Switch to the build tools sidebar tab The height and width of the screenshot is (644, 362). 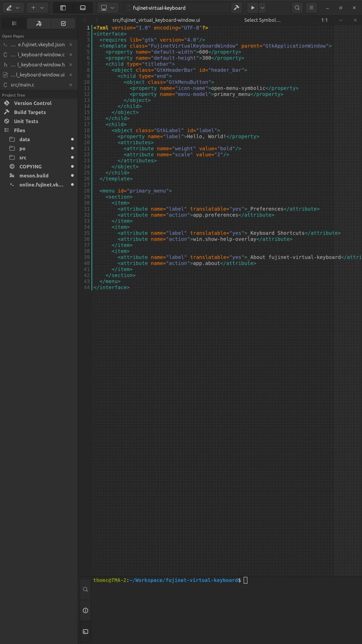[x=39, y=24]
